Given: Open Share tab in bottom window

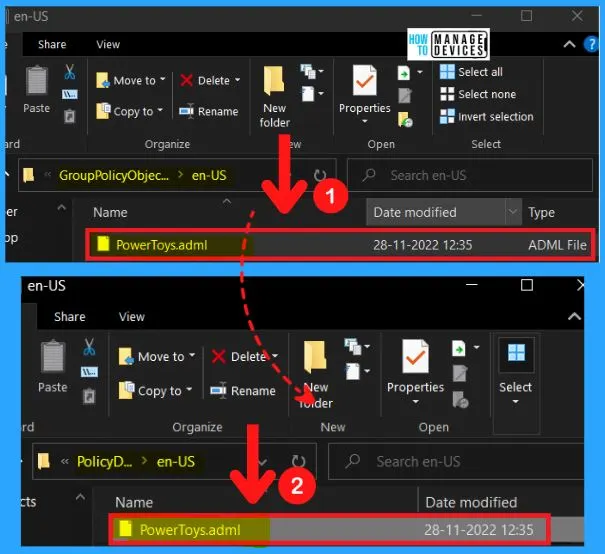Looking at the screenshot, I should (x=70, y=317).
